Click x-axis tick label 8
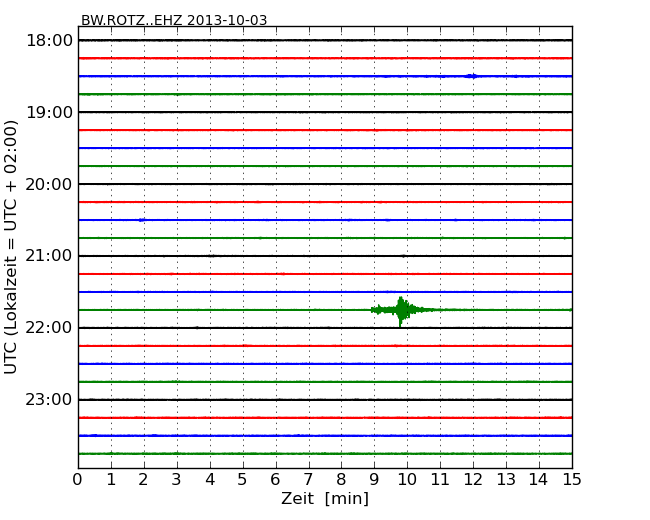 coord(341,480)
